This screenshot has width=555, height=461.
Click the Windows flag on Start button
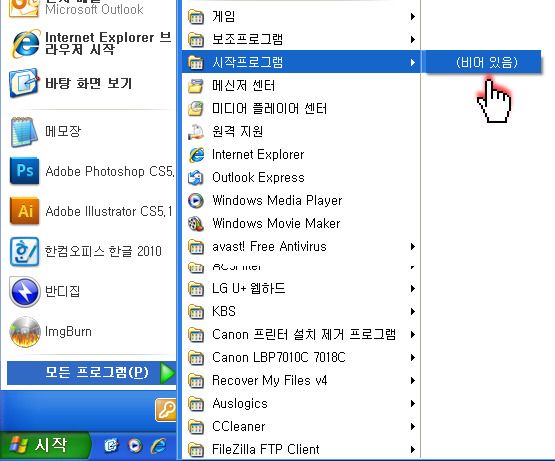(x=18, y=445)
